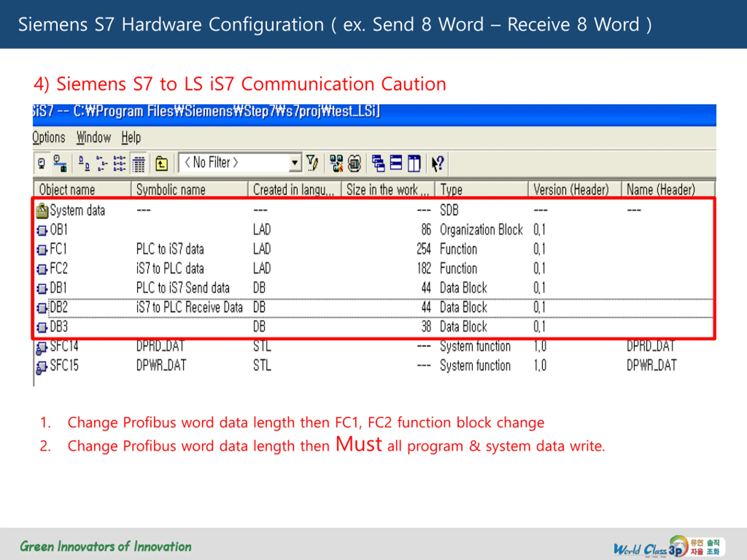The height and width of the screenshot is (560, 747).
Task: Go up one level folder icon
Action: 161,164
